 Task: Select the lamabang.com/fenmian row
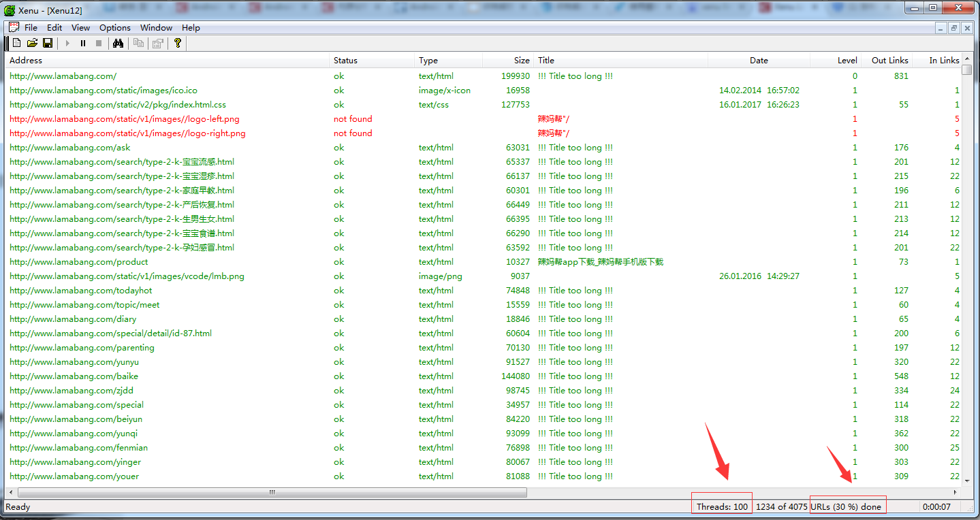pyautogui.click(x=484, y=448)
